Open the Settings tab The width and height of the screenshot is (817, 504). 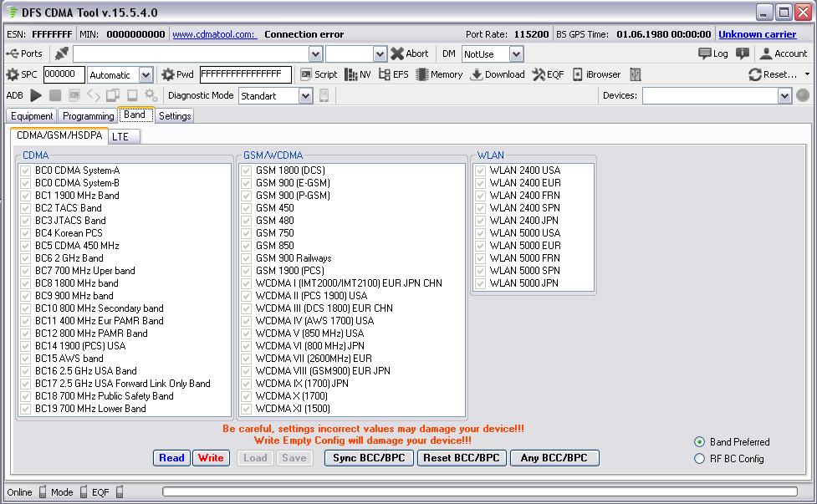[x=175, y=115]
